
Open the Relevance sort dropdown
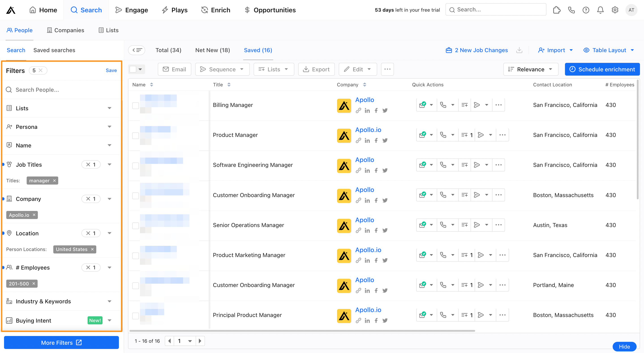pyautogui.click(x=530, y=69)
